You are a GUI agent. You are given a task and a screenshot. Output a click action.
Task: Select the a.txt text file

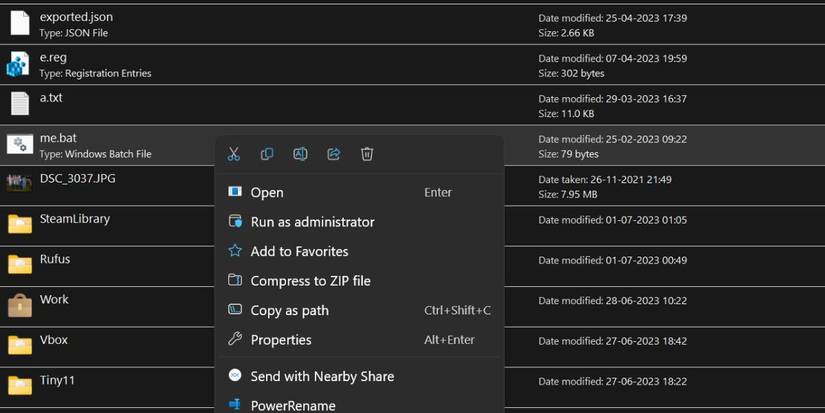51,98
